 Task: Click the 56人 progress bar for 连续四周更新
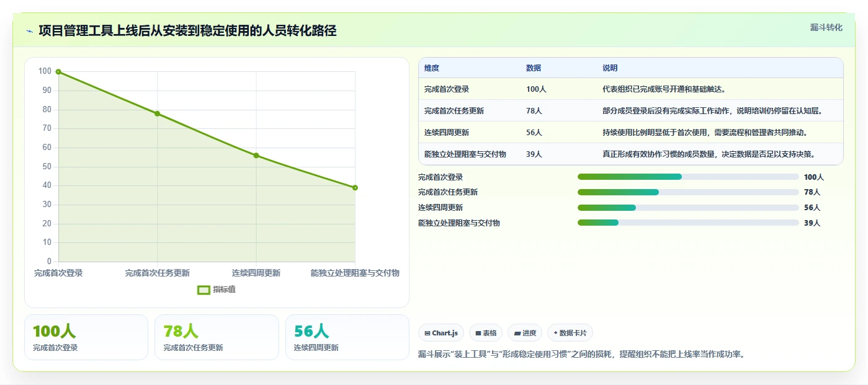click(x=688, y=208)
